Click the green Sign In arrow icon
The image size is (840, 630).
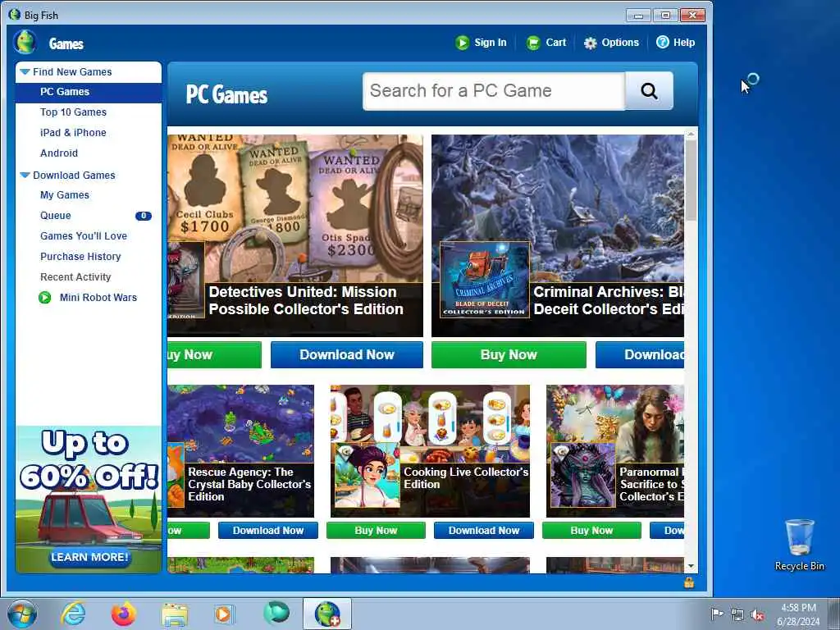tap(462, 43)
